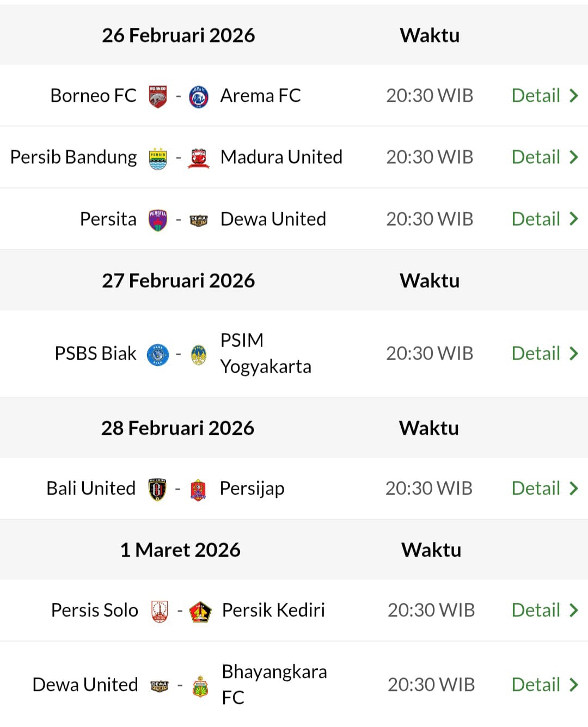This screenshot has width=588, height=727.
Task: Open the chevron beside Bali United's Detail
Action: click(574, 488)
